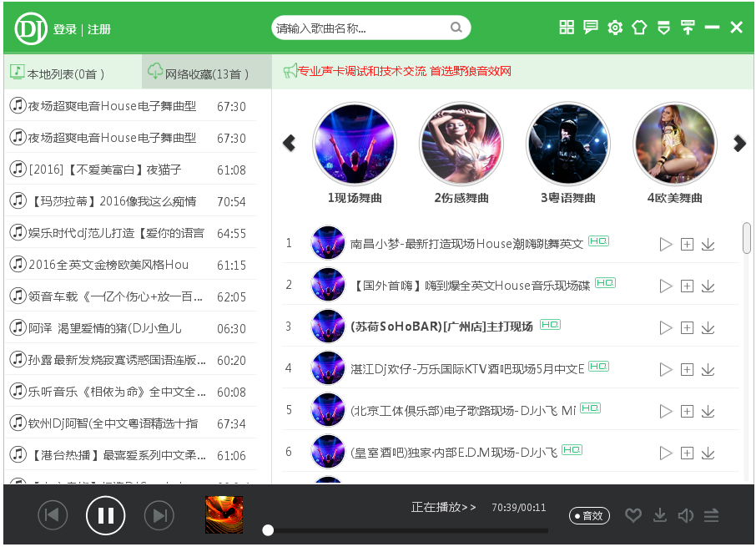Viewport: 756px width, 547px height.
Task: Download song 4 湛江Dj欢仔
Action: [708, 369]
